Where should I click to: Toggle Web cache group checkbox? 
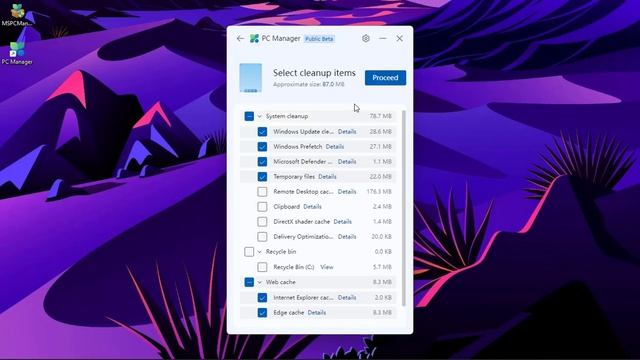click(x=249, y=282)
